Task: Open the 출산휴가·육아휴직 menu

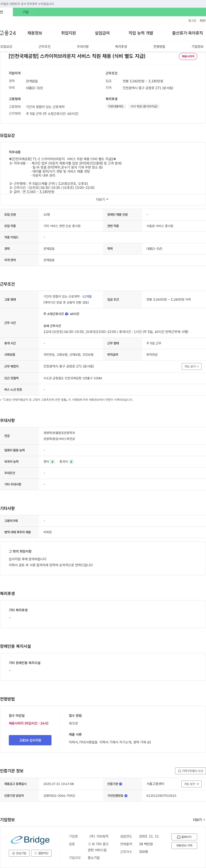Action: point(188,33)
